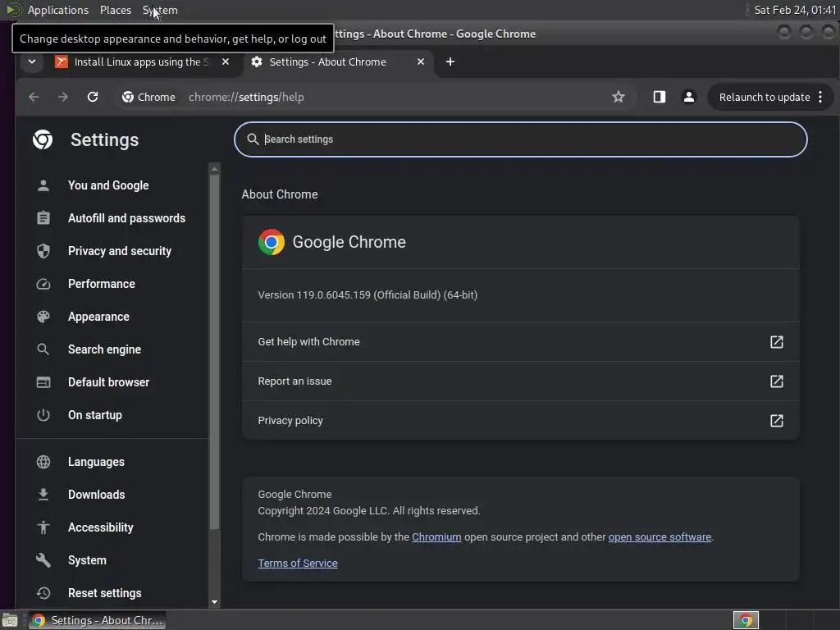
Task: Open the System menu in top panel
Action: [160, 10]
